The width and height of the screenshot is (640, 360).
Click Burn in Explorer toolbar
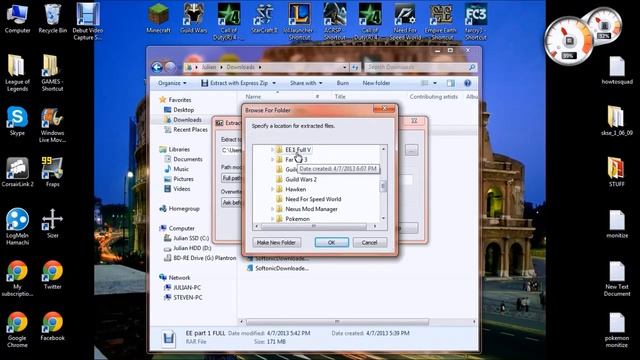point(342,83)
